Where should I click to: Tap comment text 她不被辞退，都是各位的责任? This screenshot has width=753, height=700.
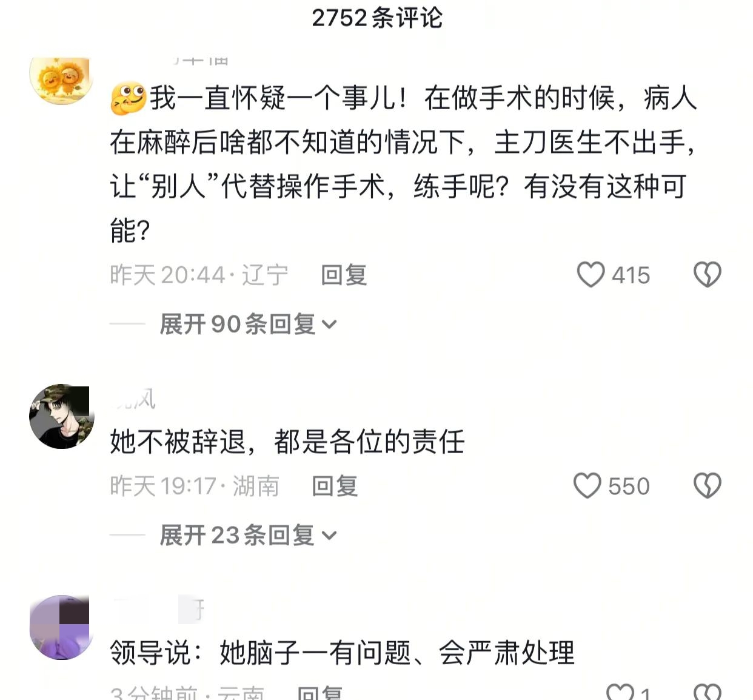tap(287, 442)
